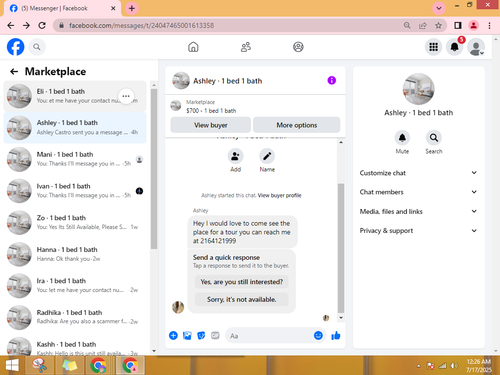Open Chrome's three-dot menu
This screenshot has width=500, height=375.
click(489, 25)
